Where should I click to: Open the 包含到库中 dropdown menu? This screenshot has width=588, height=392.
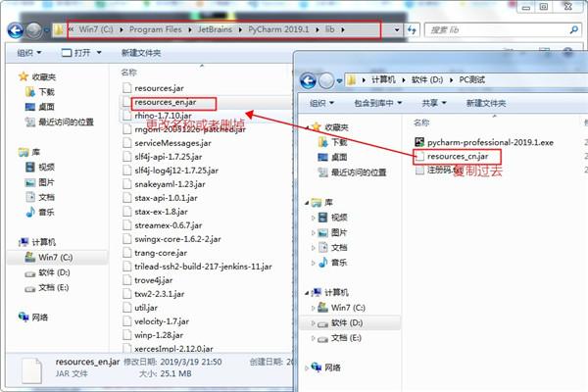(377, 103)
